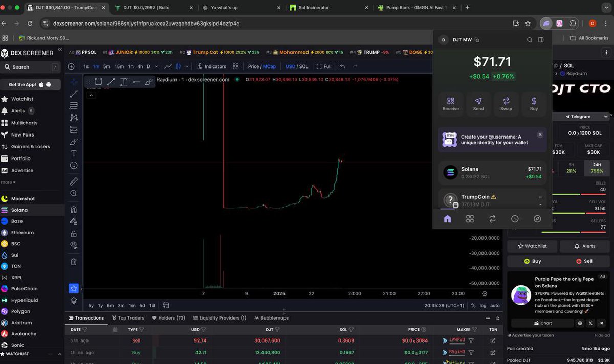Toggle auto scale on chart
This screenshot has width=614, height=364.
[495, 306]
